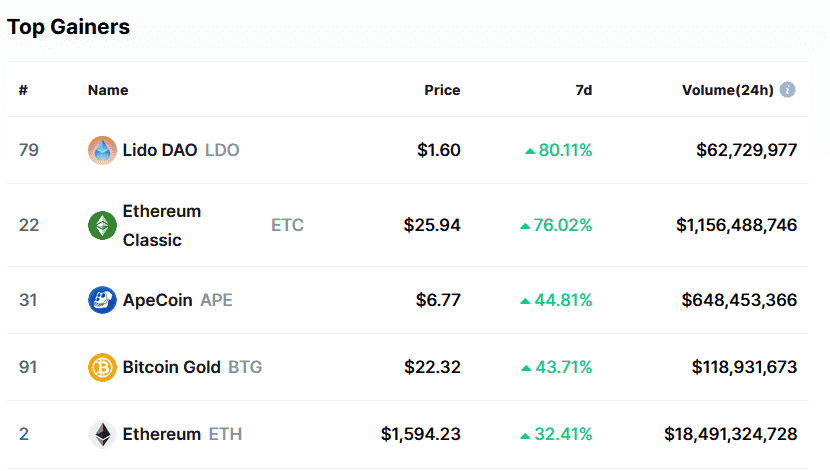Image resolution: width=830 pixels, height=471 pixels.
Task: Click the Ethereum $1,594.23 price
Action: point(421,434)
